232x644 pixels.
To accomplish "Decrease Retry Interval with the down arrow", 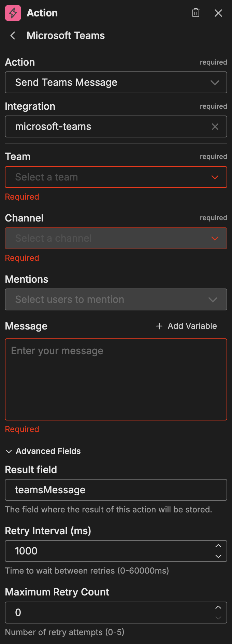I will [219, 555].
